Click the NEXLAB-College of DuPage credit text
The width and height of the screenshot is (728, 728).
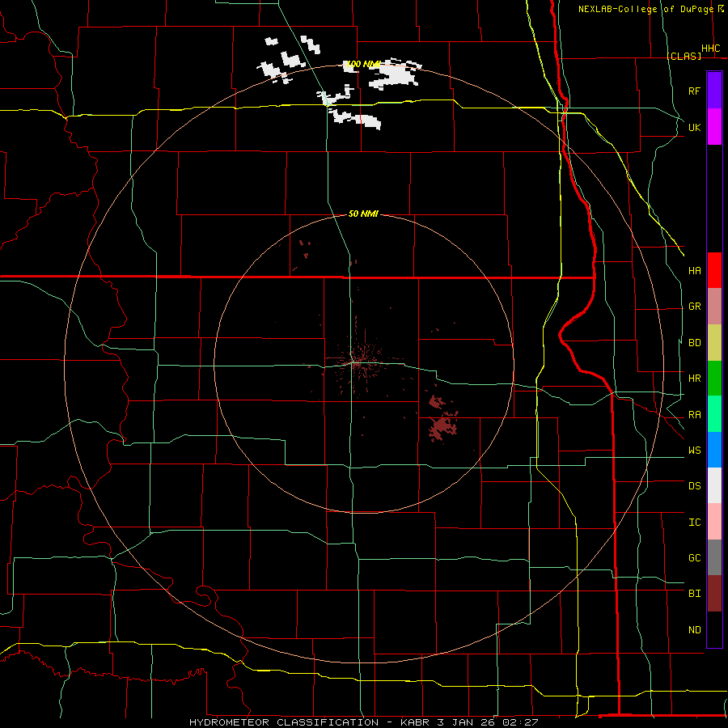click(x=645, y=9)
